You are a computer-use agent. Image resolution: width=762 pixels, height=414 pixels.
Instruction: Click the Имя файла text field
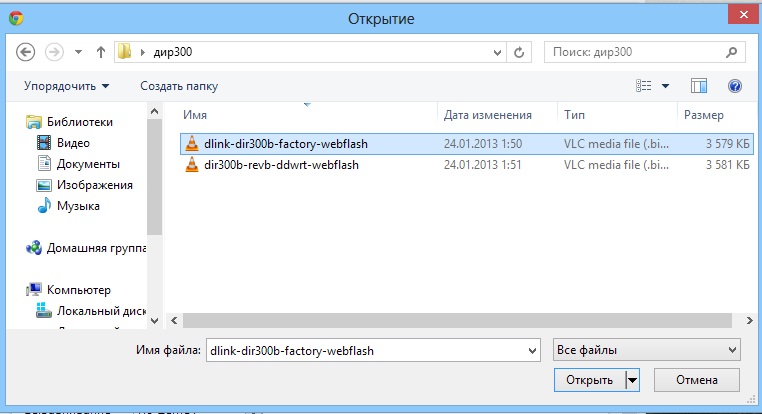point(366,350)
